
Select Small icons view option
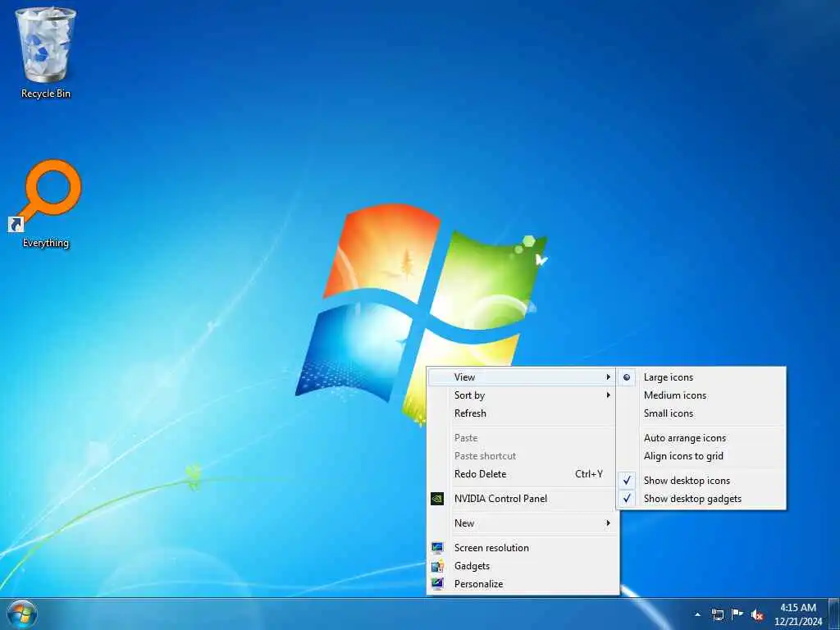pos(701,413)
